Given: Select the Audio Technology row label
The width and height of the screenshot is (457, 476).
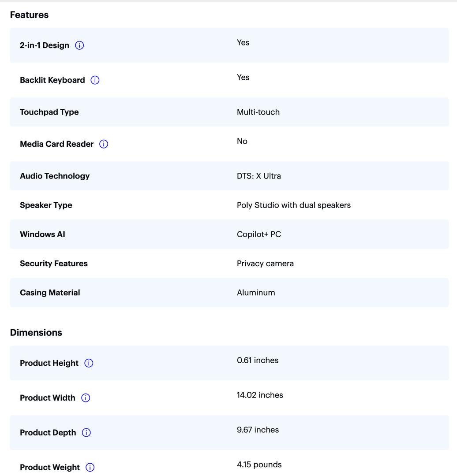Looking at the screenshot, I should (55, 176).
